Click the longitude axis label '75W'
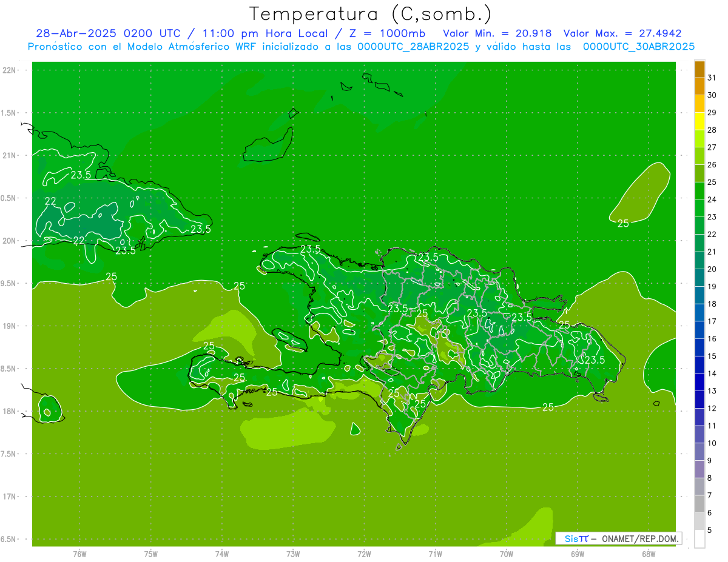This screenshot has width=728, height=562. (151, 554)
